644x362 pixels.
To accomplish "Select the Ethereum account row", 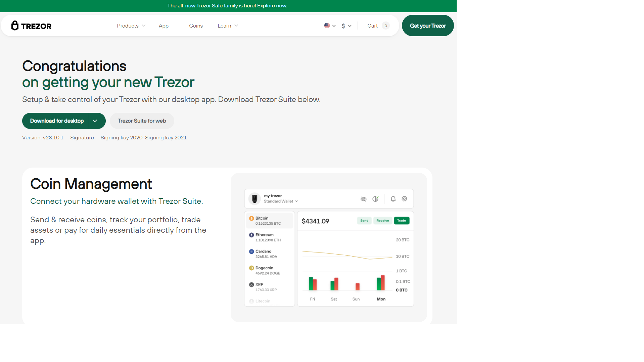I will coord(269,237).
